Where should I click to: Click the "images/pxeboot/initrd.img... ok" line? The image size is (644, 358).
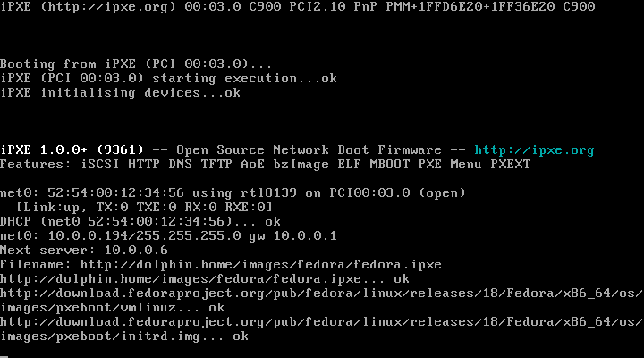point(123,337)
